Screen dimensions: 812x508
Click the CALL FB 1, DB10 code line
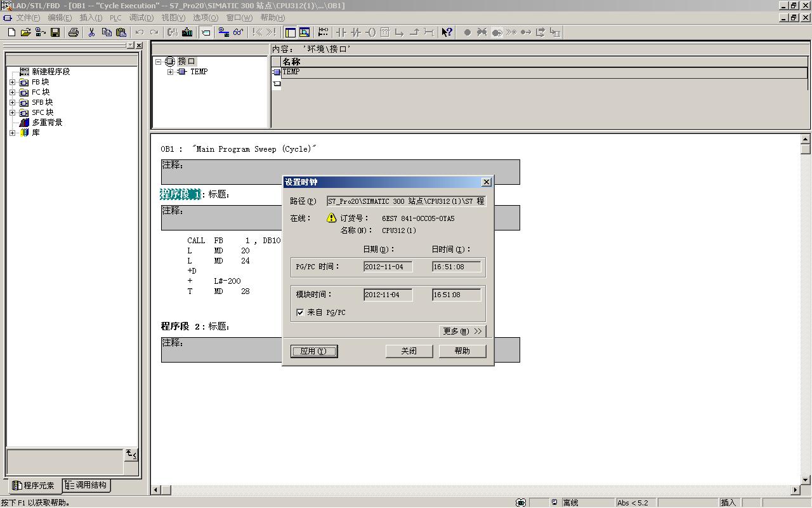coord(233,241)
